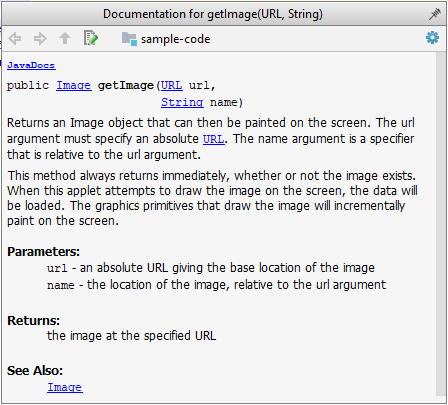Open Image link under See Also

pyautogui.click(x=65, y=387)
